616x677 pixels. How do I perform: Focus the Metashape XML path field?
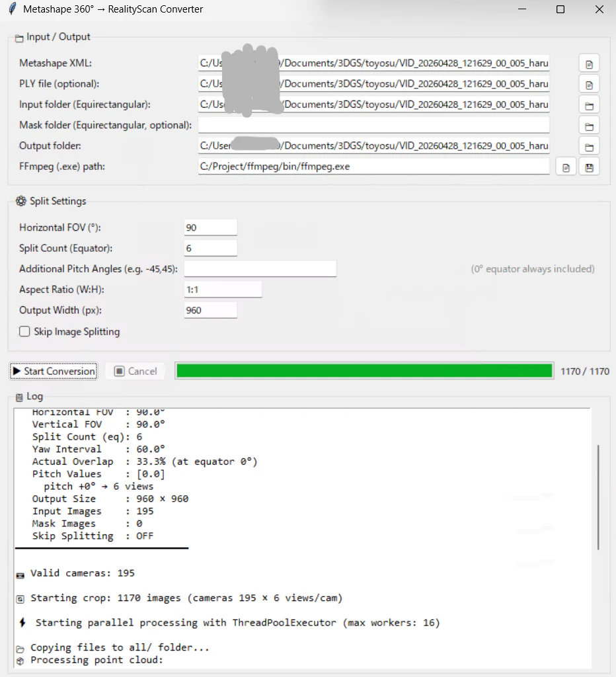coord(373,63)
